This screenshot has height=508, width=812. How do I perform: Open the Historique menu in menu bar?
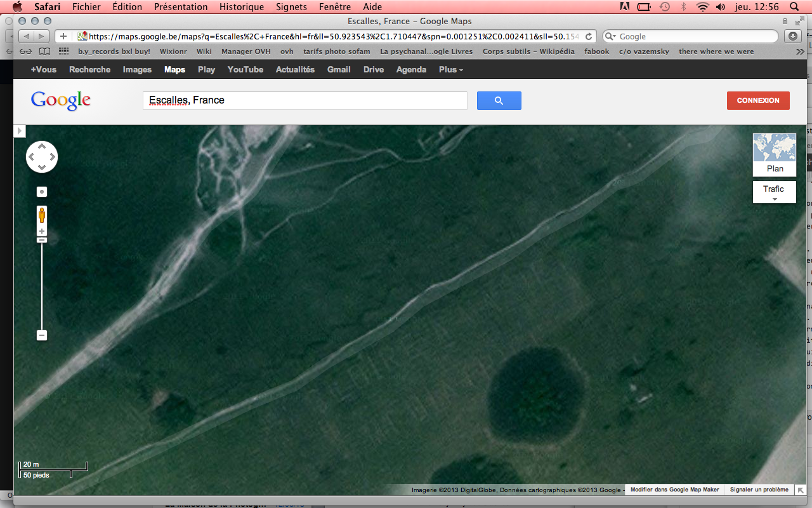[241, 7]
